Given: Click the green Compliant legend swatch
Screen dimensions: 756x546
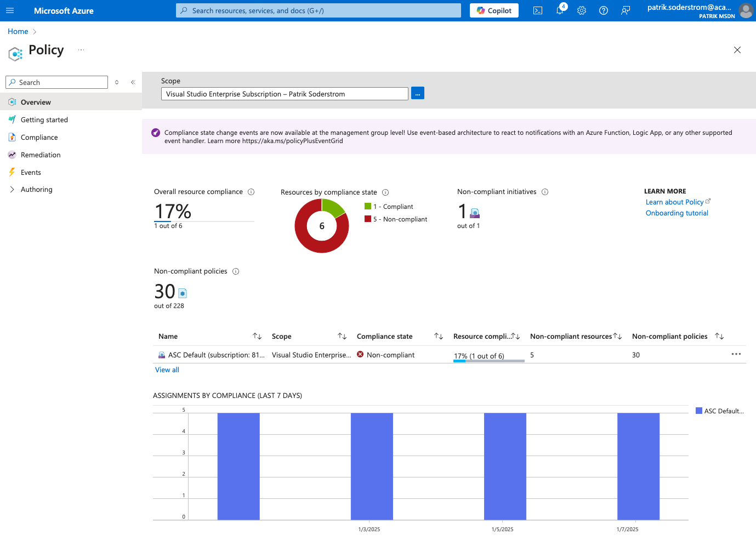Looking at the screenshot, I should coord(368,206).
